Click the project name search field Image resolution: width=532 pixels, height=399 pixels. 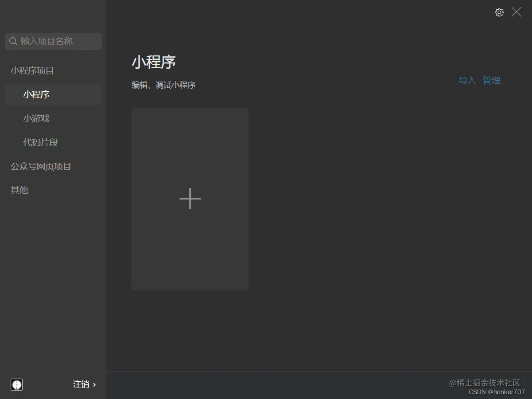click(53, 41)
